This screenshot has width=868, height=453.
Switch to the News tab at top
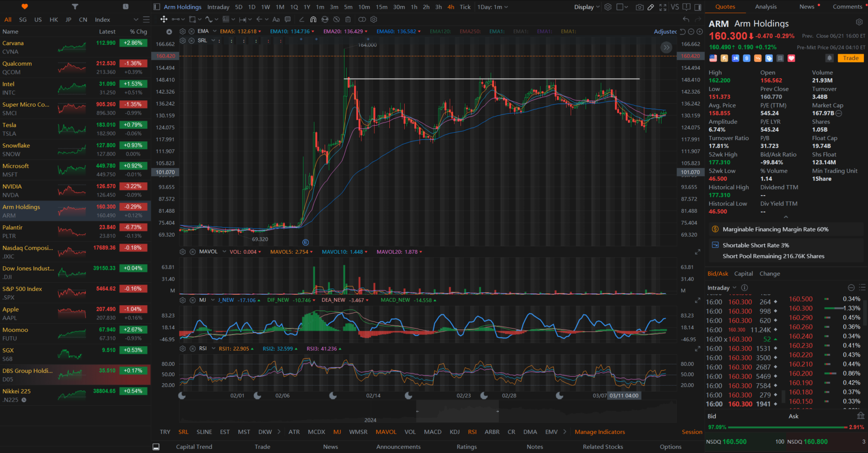807,7
